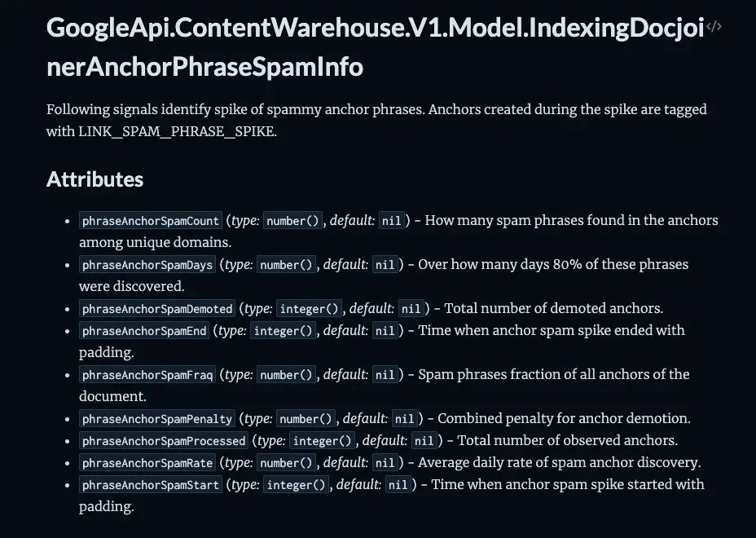756x538 pixels.
Task: Click nil default of phraseAnchorSpamEnd
Action: [x=385, y=330]
